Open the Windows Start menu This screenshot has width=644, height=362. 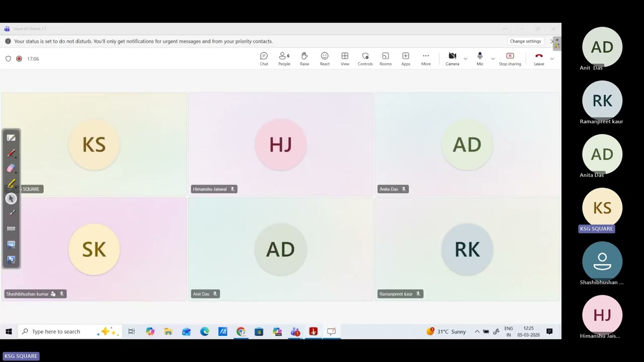pyautogui.click(x=9, y=331)
